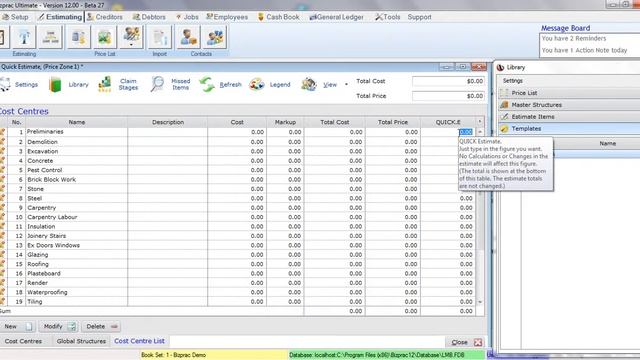Click the Total Cost column header
The image size is (640, 360).
[335, 122]
